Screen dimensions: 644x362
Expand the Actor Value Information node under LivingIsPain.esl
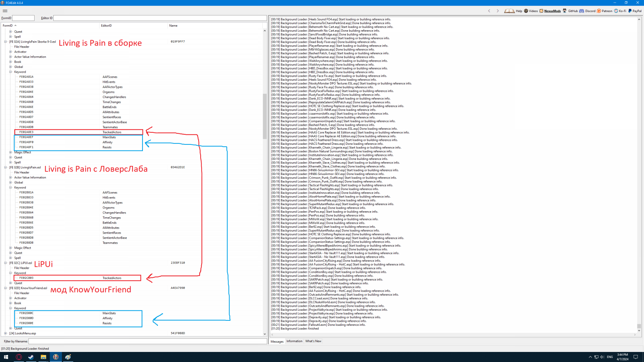10,178
